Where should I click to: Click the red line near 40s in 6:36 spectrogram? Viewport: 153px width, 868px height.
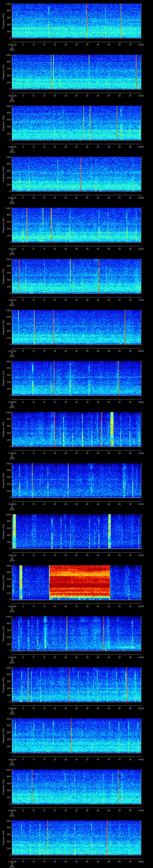pyautogui.click(x=99, y=276)
